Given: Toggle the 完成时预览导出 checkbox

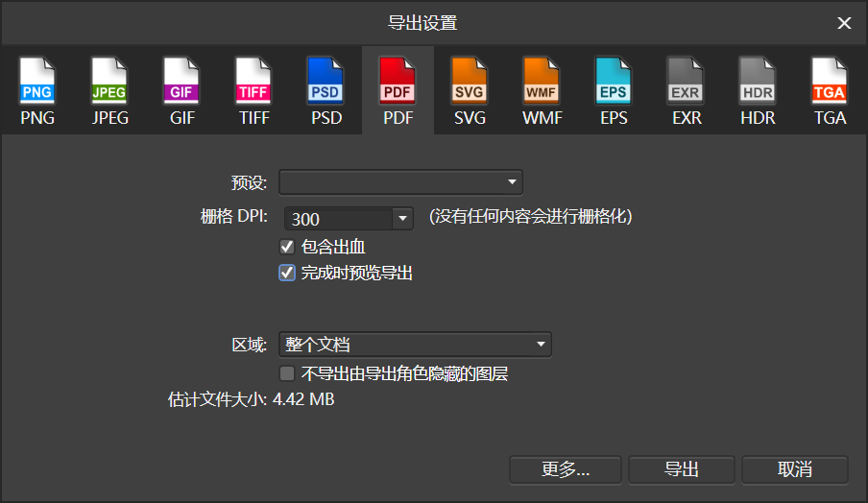Looking at the screenshot, I should (x=287, y=273).
